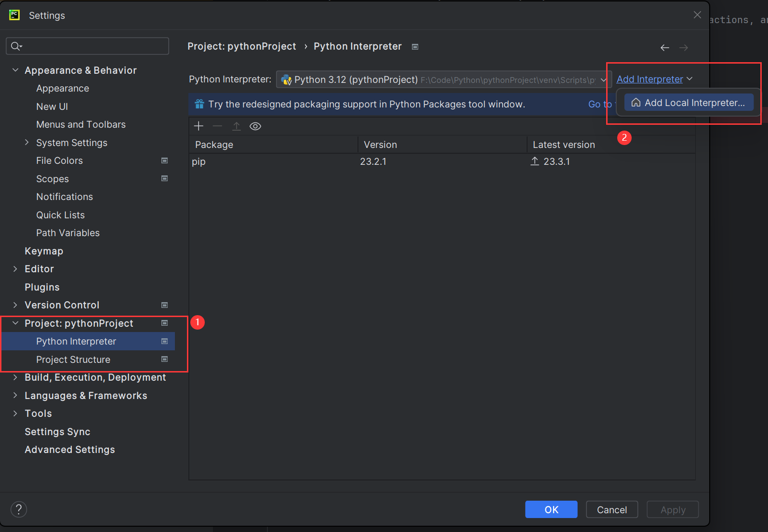
Task: Open the Python Interpreter dropdown
Action: coord(444,80)
